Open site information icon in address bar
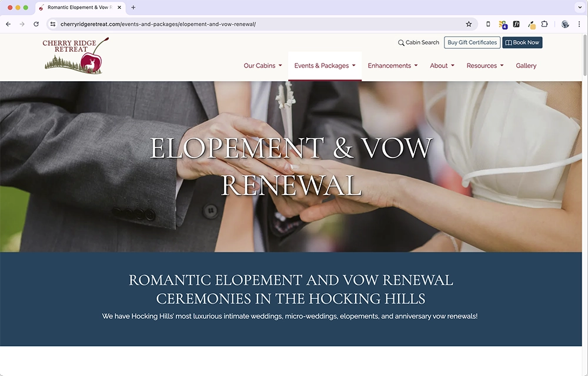 tap(53, 24)
